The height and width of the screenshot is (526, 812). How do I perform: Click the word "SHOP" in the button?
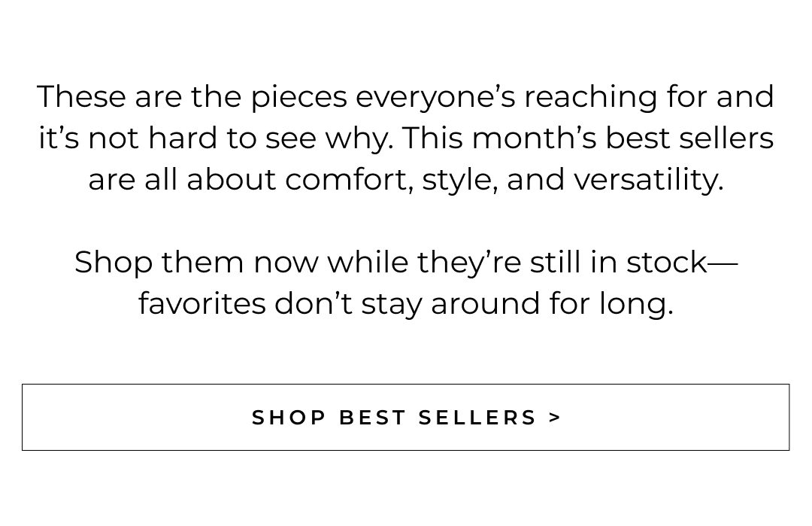289,418
